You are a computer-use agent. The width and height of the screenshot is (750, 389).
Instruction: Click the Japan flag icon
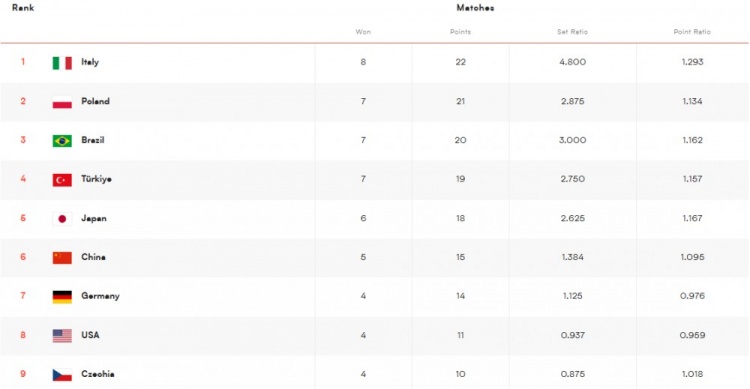click(62, 219)
